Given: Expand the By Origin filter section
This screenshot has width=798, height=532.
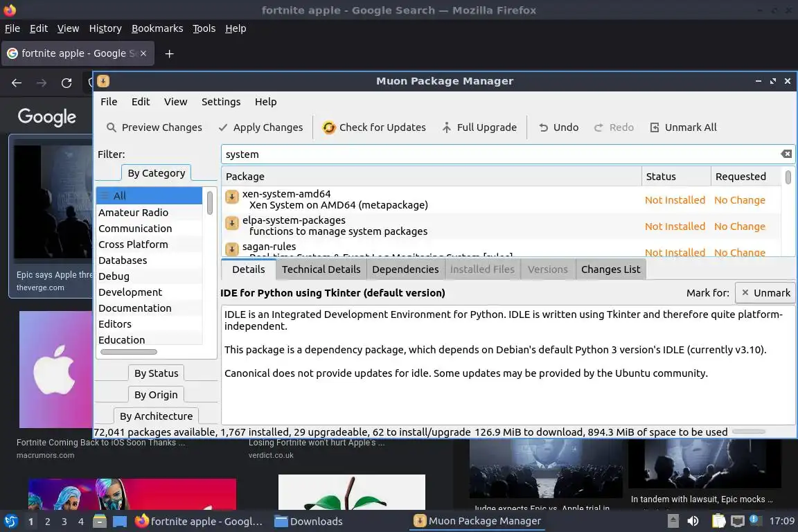Looking at the screenshot, I should tap(157, 395).
